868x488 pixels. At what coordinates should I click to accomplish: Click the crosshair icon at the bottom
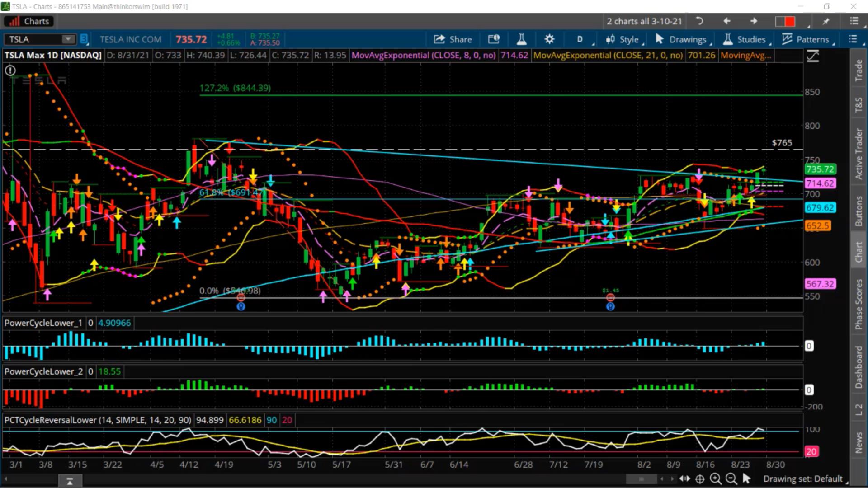pyautogui.click(x=700, y=479)
